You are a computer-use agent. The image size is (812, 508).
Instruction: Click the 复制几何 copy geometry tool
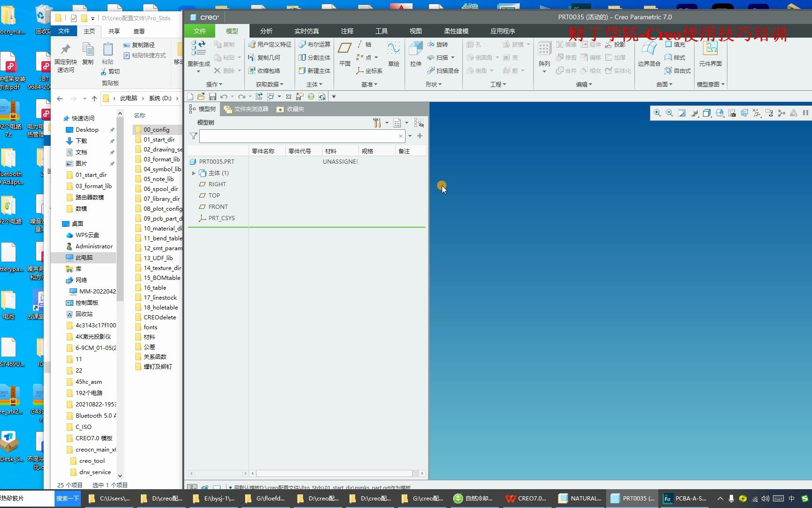[x=264, y=57]
